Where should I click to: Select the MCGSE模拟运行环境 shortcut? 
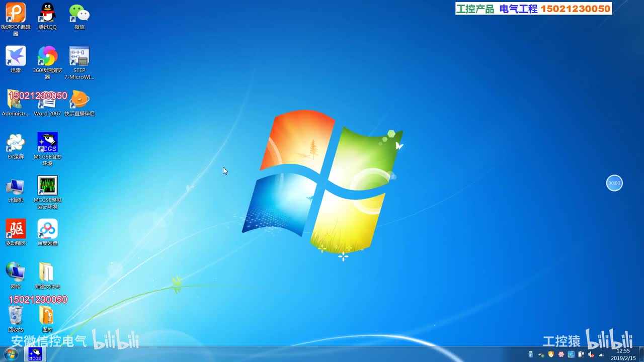click(x=47, y=192)
